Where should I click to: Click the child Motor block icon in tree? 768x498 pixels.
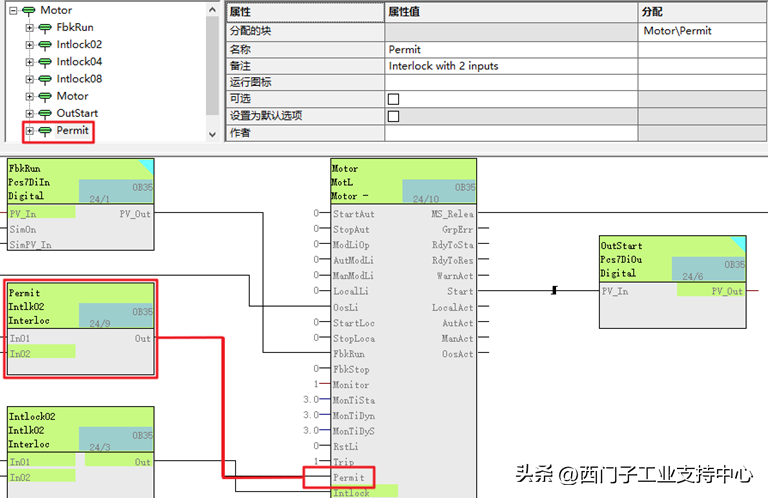click(45, 97)
